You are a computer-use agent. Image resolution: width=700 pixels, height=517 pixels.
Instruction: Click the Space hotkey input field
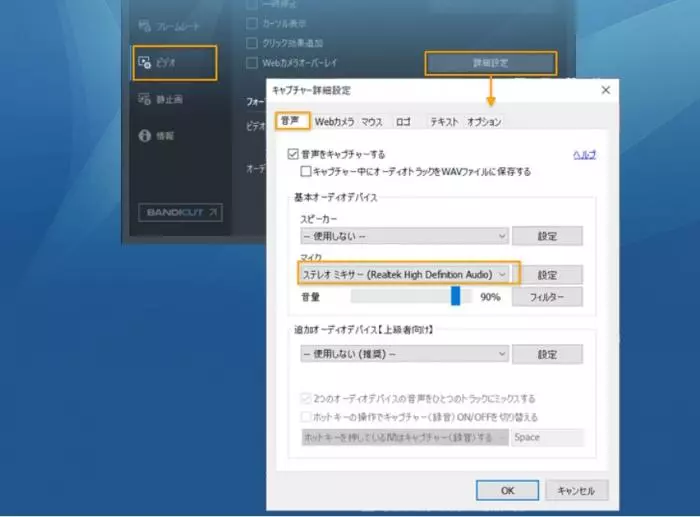[x=547, y=438]
